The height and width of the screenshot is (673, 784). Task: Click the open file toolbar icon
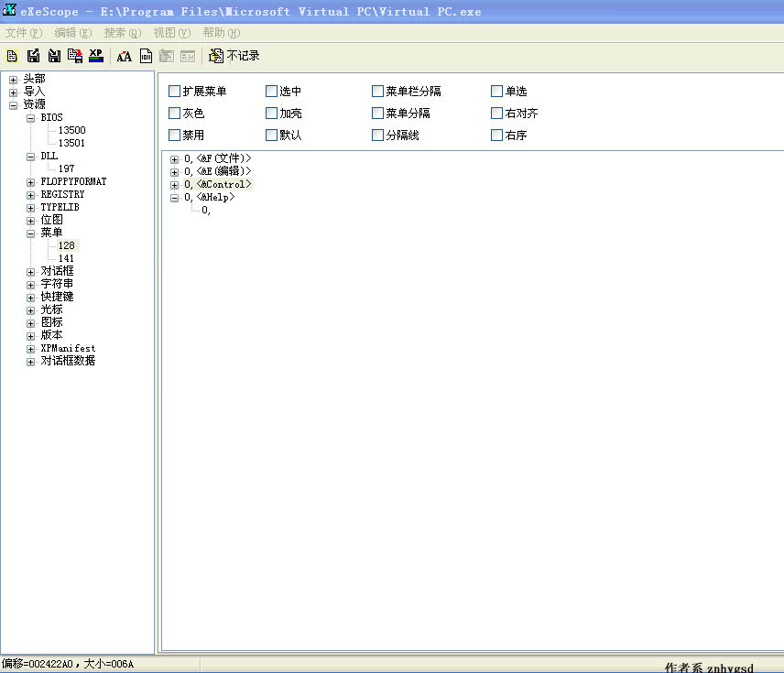point(12,56)
